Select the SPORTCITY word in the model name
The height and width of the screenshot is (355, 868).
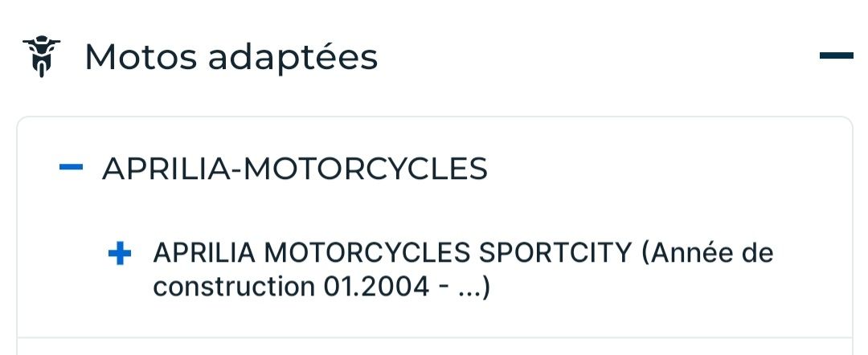[555, 254]
